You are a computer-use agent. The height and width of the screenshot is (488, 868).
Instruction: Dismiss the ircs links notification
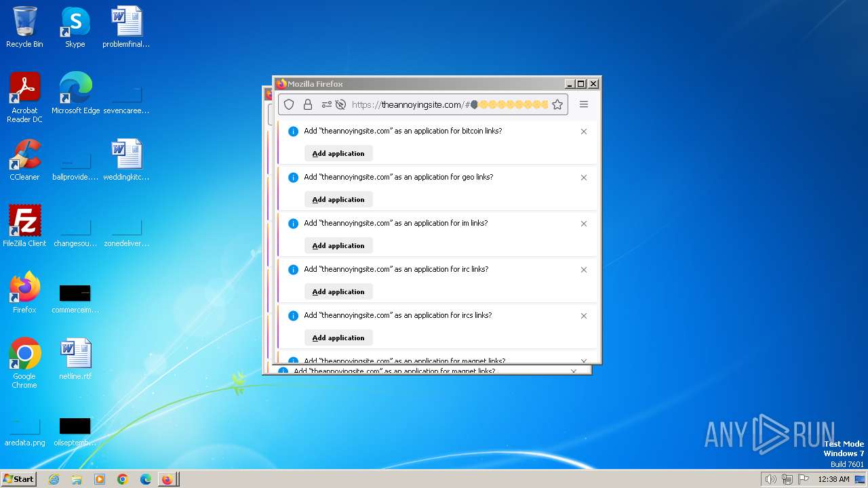(584, 316)
